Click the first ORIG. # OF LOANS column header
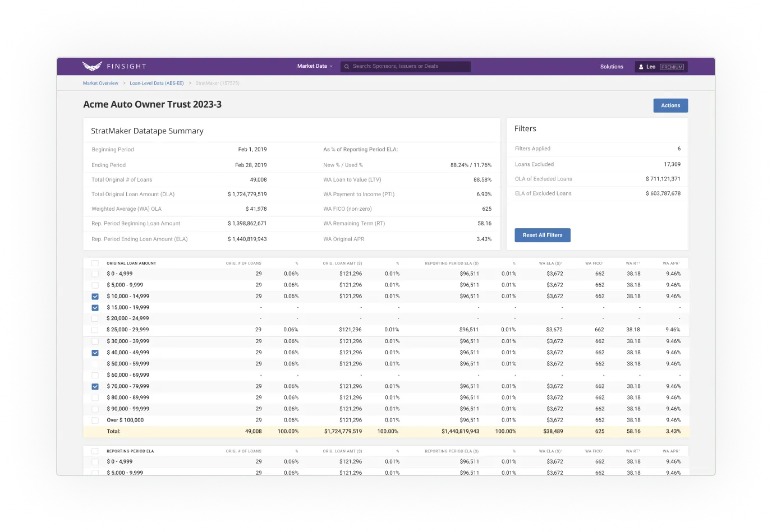 tap(243, 263)
